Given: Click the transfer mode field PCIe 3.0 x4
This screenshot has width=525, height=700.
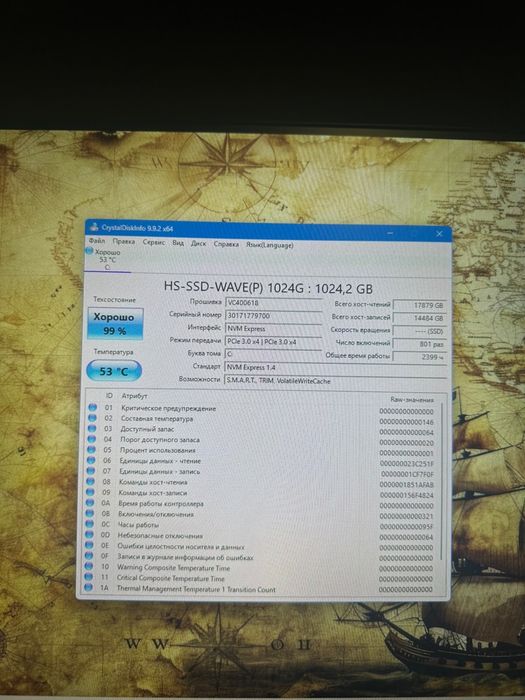Looking at the screenshot, I should click(274, 342).
